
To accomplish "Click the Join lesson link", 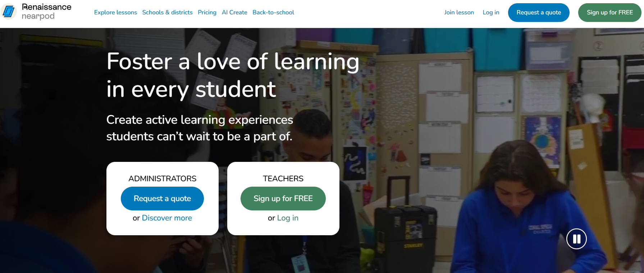I will (x=459, y=12).
